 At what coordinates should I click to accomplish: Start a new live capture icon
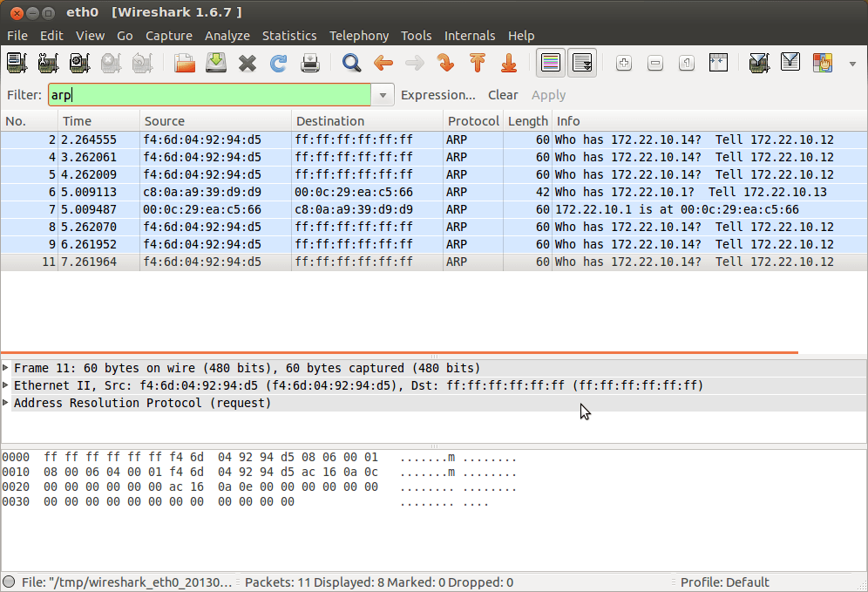coord(79,63)
